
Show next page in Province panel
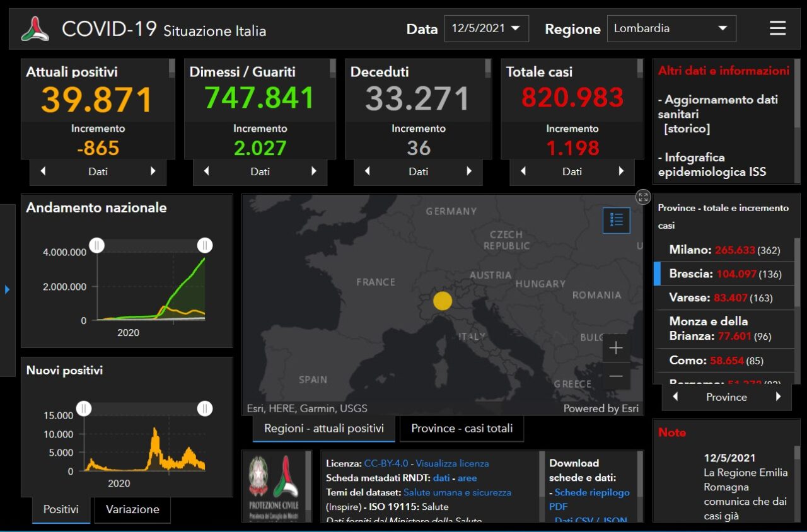click(x=778, y=397)
